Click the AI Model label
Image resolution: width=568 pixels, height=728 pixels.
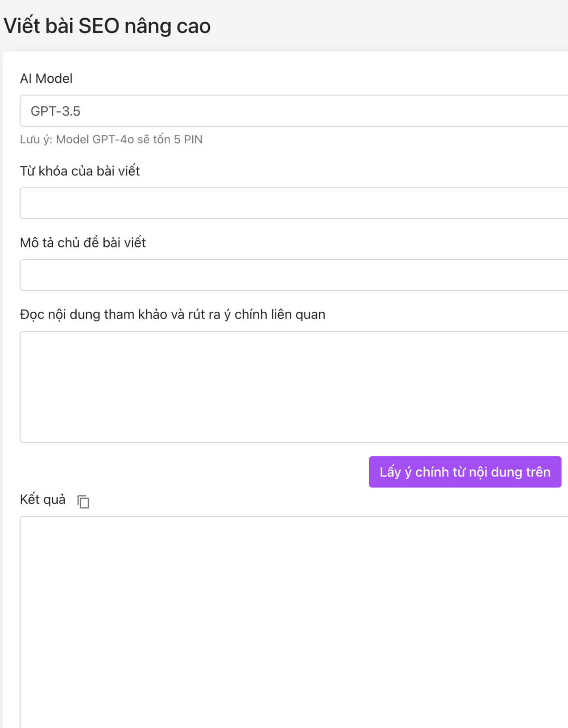point(46,78)
